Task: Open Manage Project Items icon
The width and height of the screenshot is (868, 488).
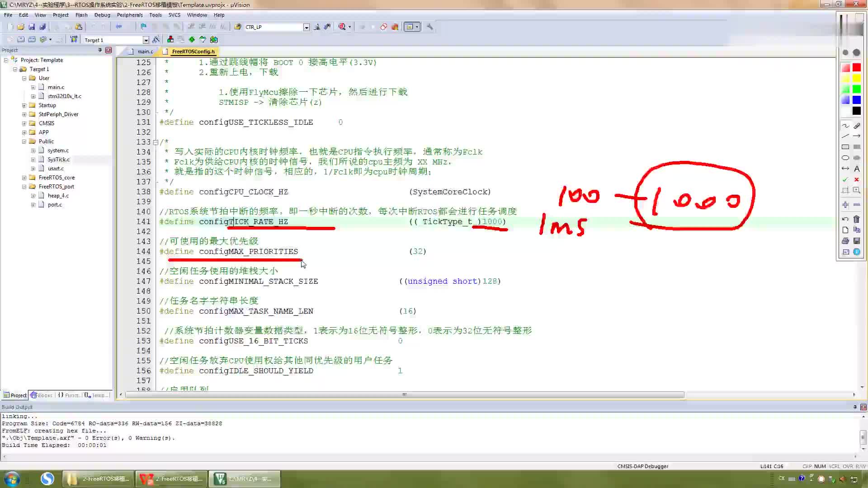Action: click(170, 39)
